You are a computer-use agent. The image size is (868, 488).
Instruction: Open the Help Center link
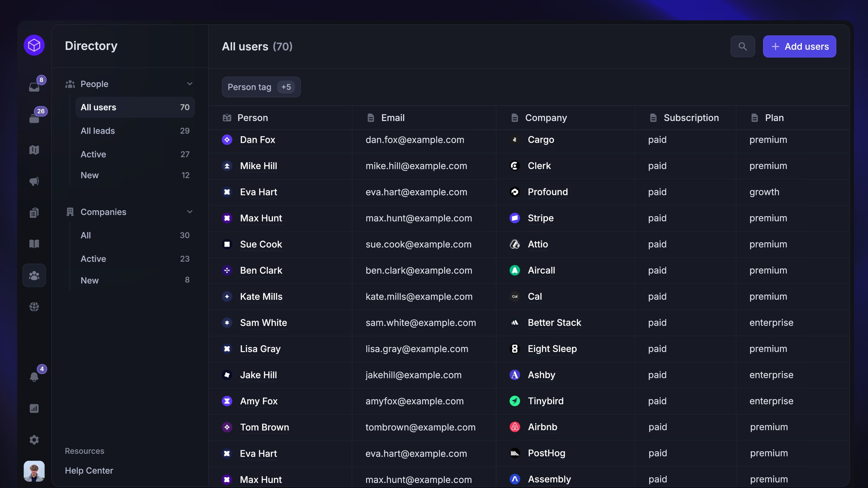point(89,470)
